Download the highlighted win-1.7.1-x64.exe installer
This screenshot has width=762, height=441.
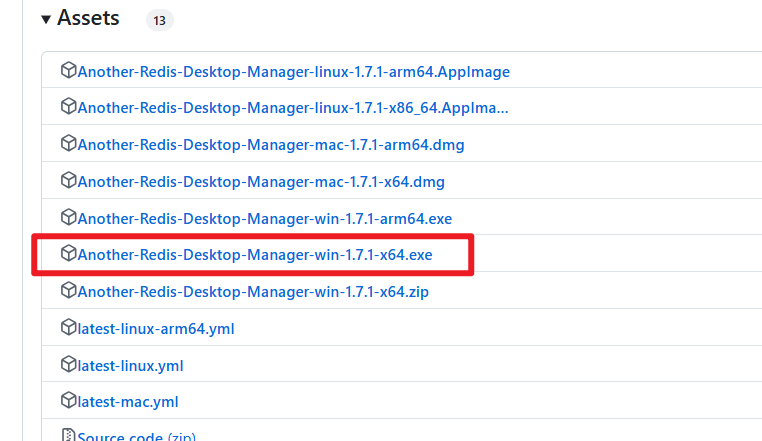pos(255,254)
